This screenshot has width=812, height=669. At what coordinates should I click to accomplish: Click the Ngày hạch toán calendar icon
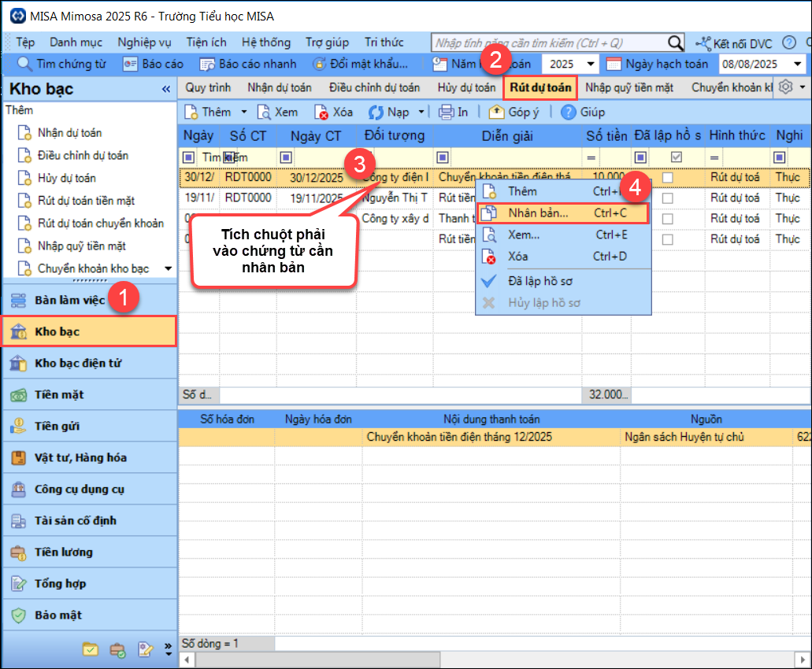614,64
